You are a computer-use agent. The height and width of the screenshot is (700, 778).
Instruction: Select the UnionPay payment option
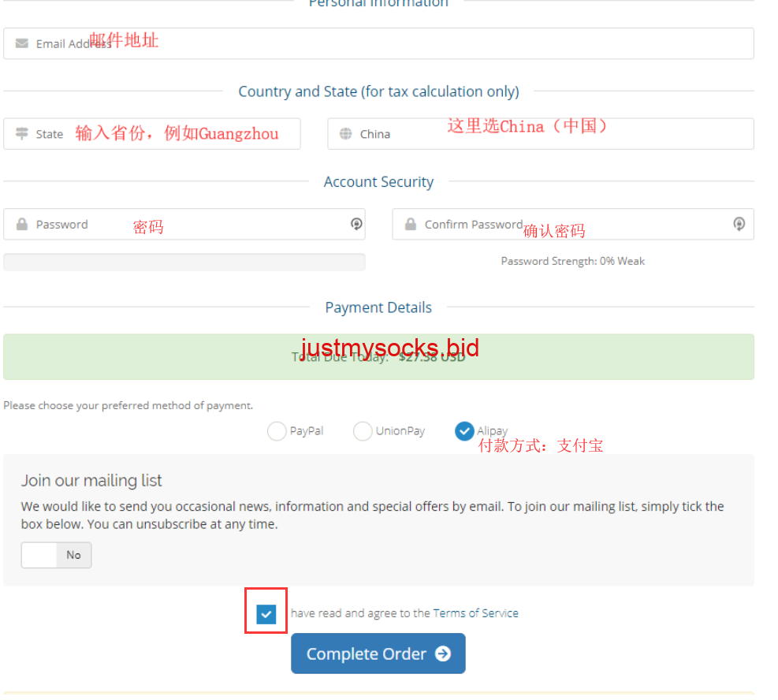363,431
